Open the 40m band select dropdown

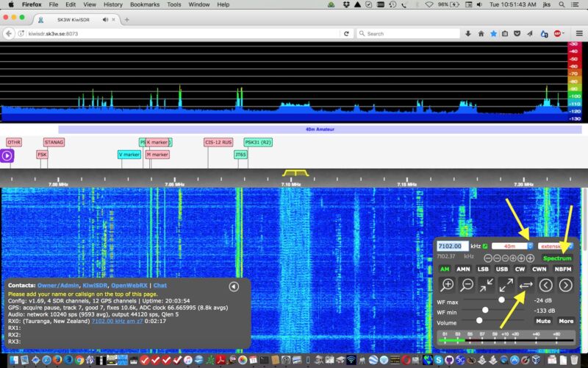tap(512, 246)
